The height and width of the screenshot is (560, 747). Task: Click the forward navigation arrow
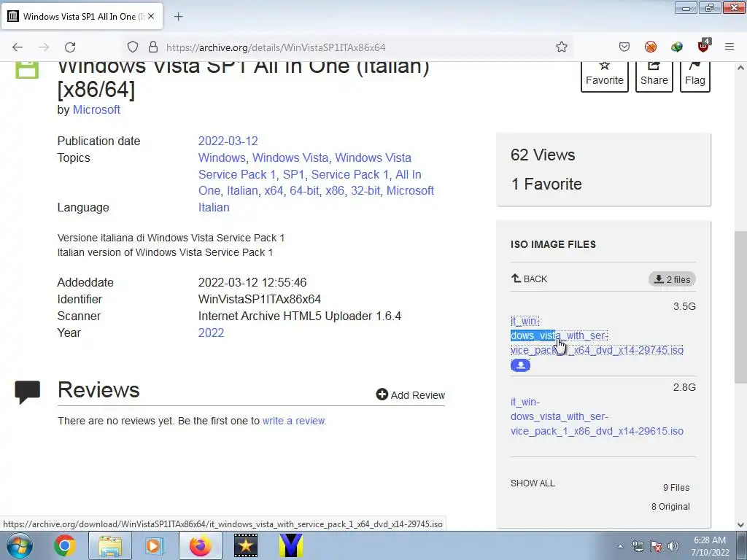(x=44, y=47)
